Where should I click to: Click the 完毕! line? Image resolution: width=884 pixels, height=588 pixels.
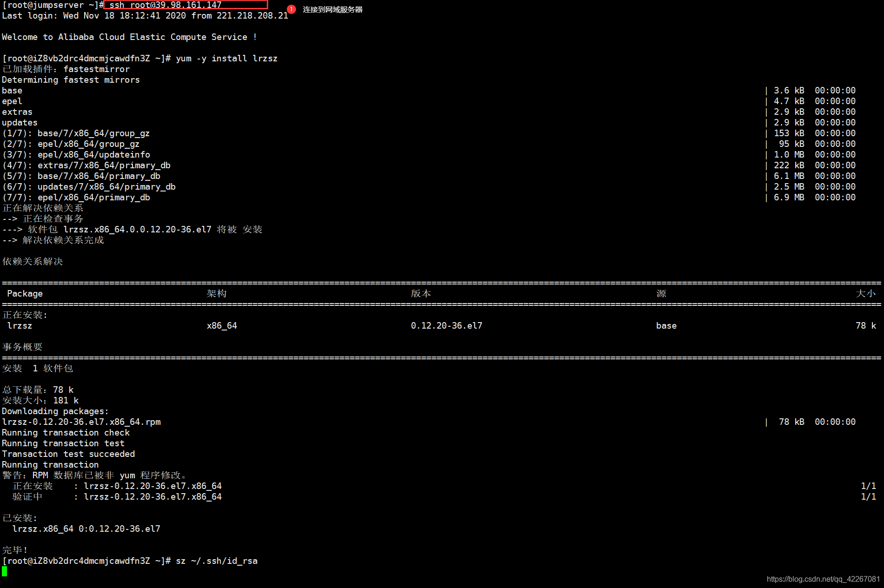click(x=15, y=550)
